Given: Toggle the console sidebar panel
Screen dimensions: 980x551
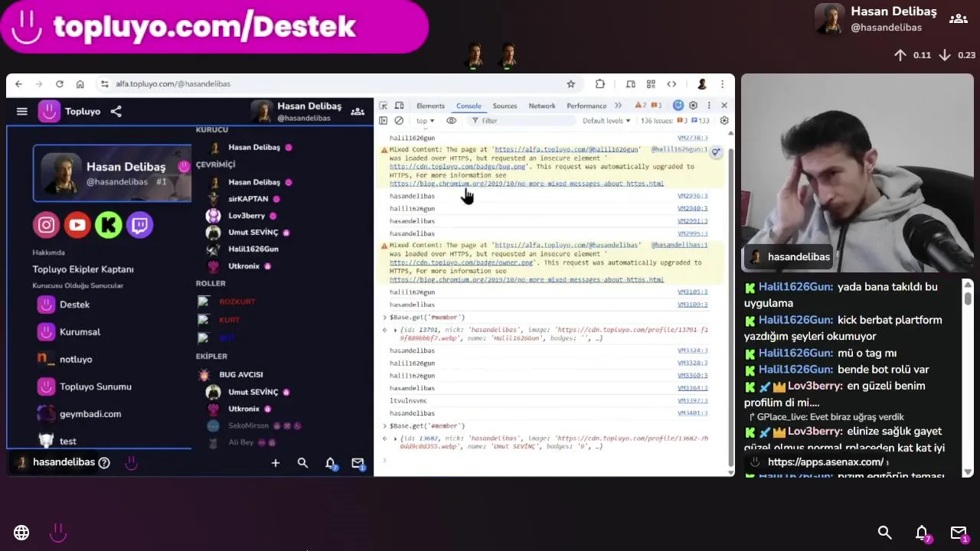Looking at the screenshot, I should point(384,121).
